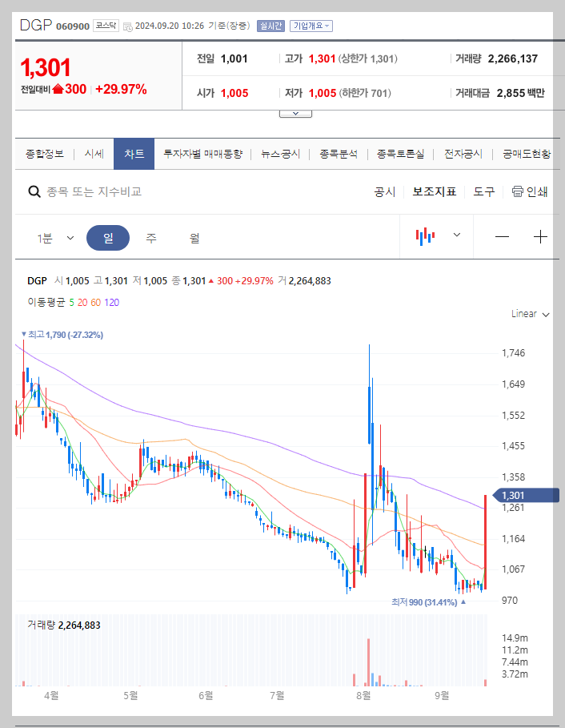The image size is (565, 728).
Task: Click the 공시 disclosure overlay option
Action: click(x=385, y=192)
